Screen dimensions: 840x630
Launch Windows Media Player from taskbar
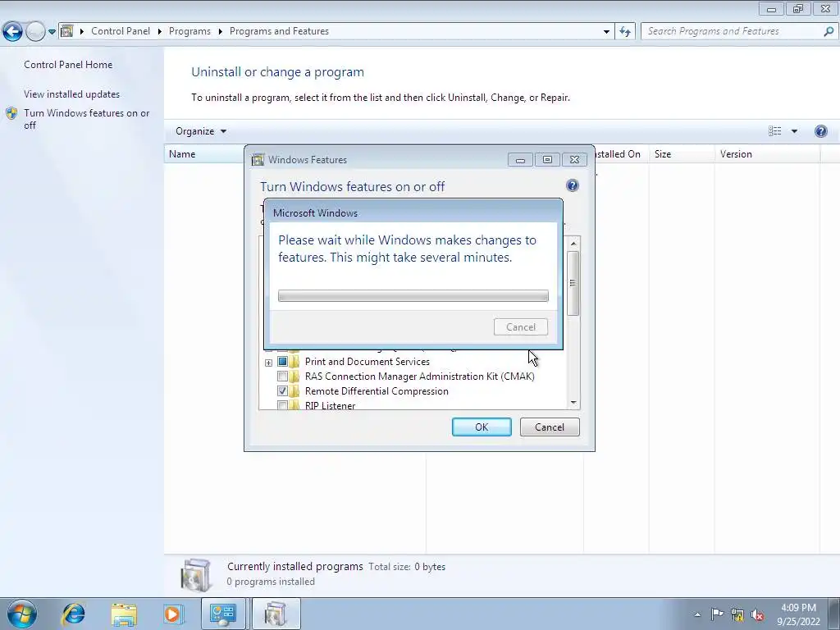[173, 614]
